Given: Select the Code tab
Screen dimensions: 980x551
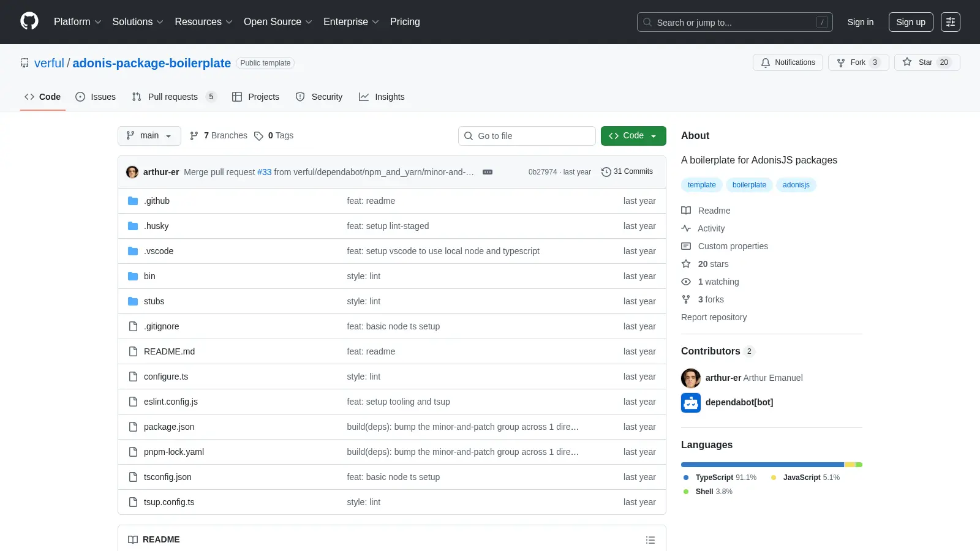Looking at the screenshot, I should pyautogui.click(x=42, y=97).
